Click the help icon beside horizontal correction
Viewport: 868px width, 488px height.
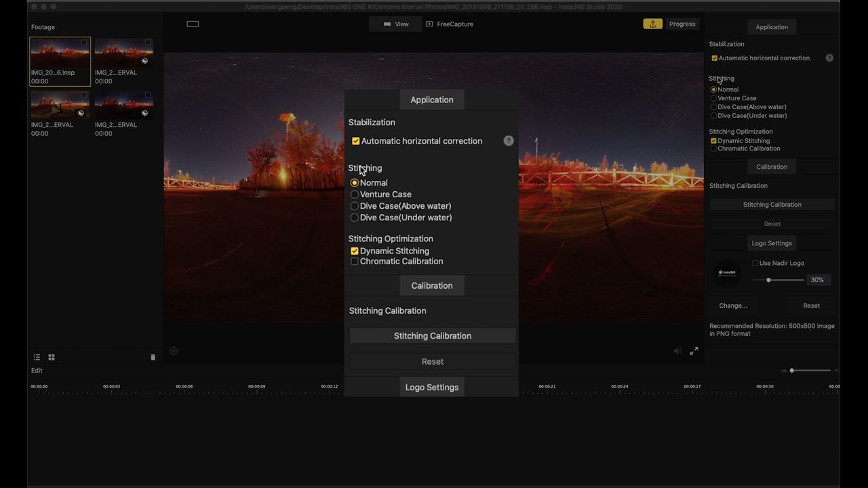click(x=829, y=58)
